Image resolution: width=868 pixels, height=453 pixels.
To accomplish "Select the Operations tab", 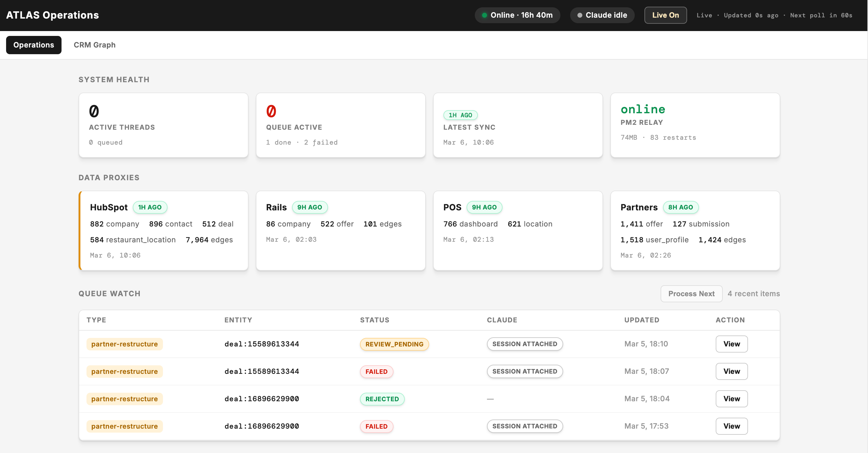I will [x=34, y=45].
